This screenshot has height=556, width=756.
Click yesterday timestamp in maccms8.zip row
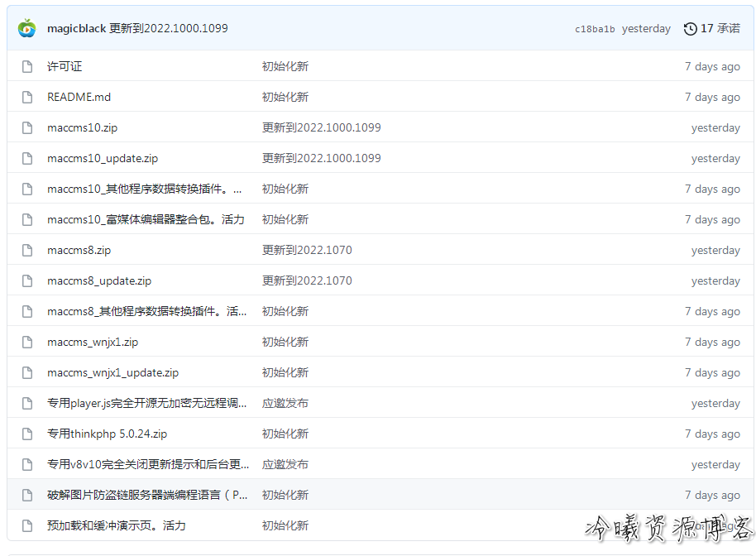point(715,250)
